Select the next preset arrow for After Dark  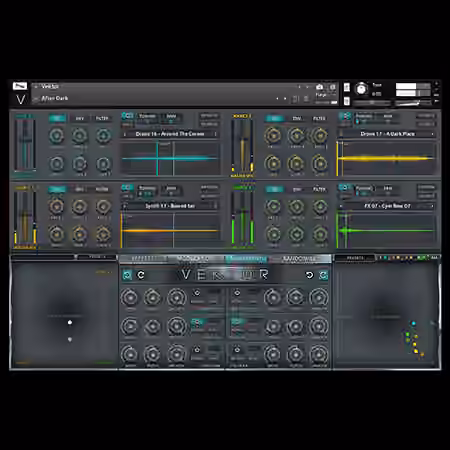[x=285, y=99]
